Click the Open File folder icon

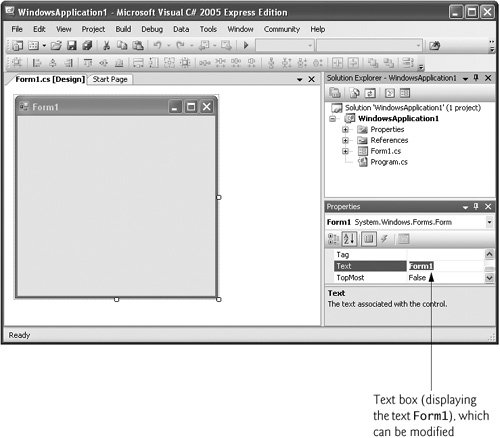pyautogui.click(x=56, y=45)
